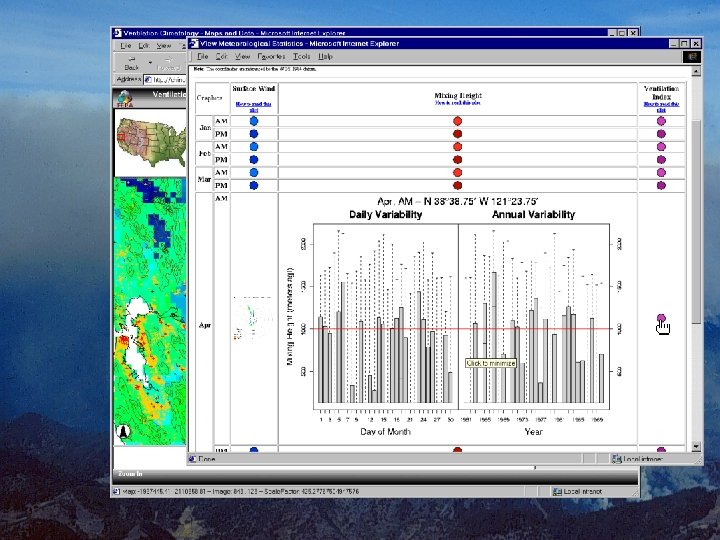720x540 pixels.
Task: Click the Jan PM surface wind blue dot
Action: click(x=253, y=134)
